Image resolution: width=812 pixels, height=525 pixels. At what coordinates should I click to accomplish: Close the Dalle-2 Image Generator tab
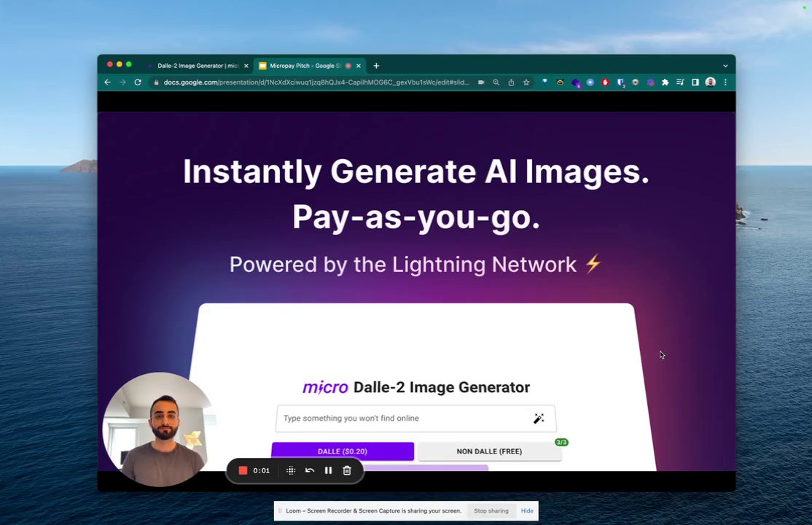[x=246, y=66]
